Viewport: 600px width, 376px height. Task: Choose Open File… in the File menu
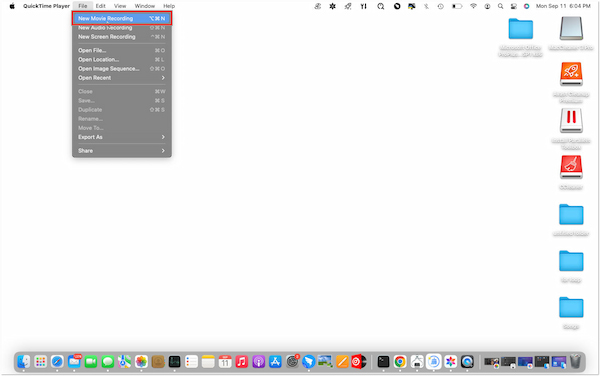coord(122,50)
